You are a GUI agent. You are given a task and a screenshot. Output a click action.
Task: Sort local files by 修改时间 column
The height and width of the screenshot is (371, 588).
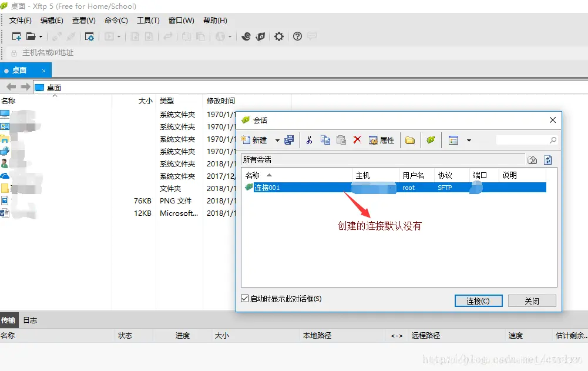point(221,101)
